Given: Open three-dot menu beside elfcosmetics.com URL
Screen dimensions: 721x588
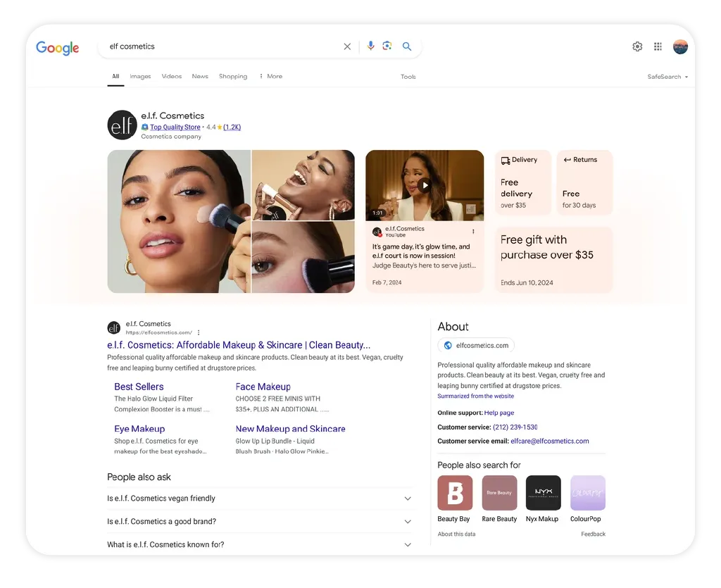Looking at the screenshot, I should pos(199,332).
